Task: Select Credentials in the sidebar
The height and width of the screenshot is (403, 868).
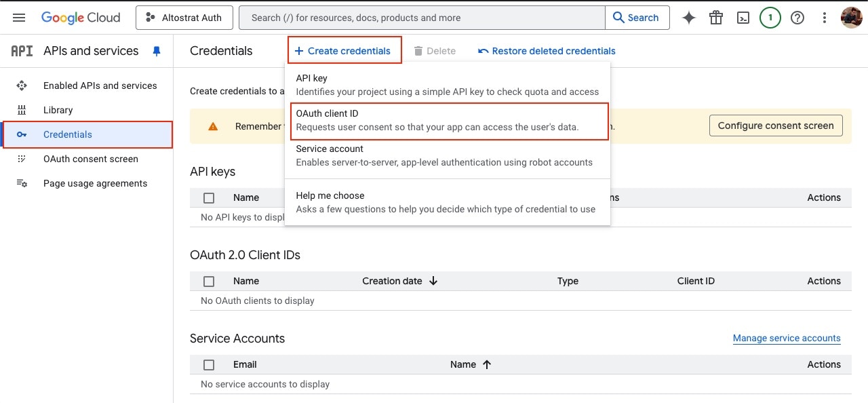Action: pyautogui.click(x=87, y=134)
